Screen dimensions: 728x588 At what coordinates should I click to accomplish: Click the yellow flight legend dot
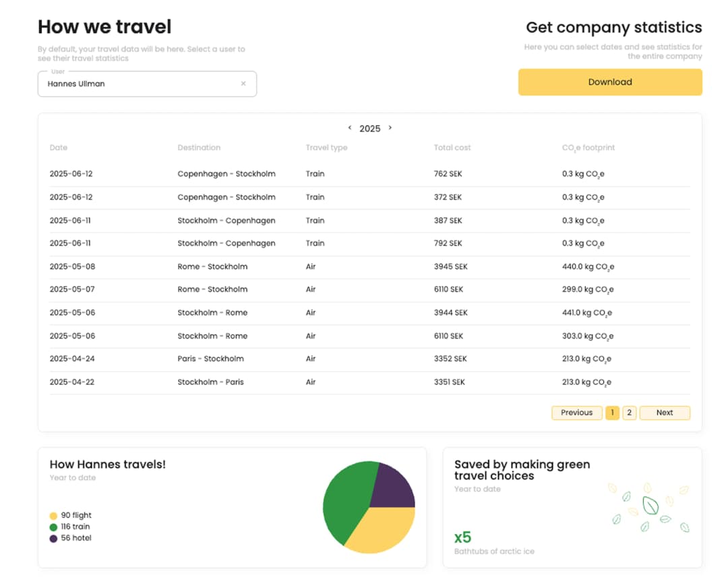54,516
